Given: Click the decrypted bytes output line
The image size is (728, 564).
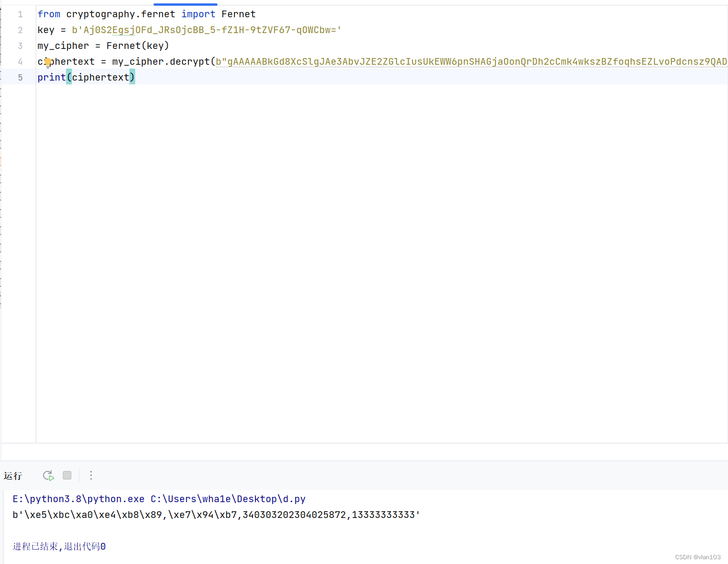Looking at the screenshot, I should [216, 515].
